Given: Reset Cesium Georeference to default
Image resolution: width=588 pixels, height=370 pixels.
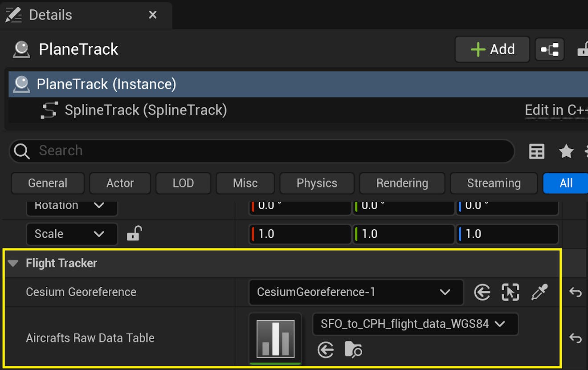Looking at the screenshot, I should pyautogui.click(x=575, y=293).
